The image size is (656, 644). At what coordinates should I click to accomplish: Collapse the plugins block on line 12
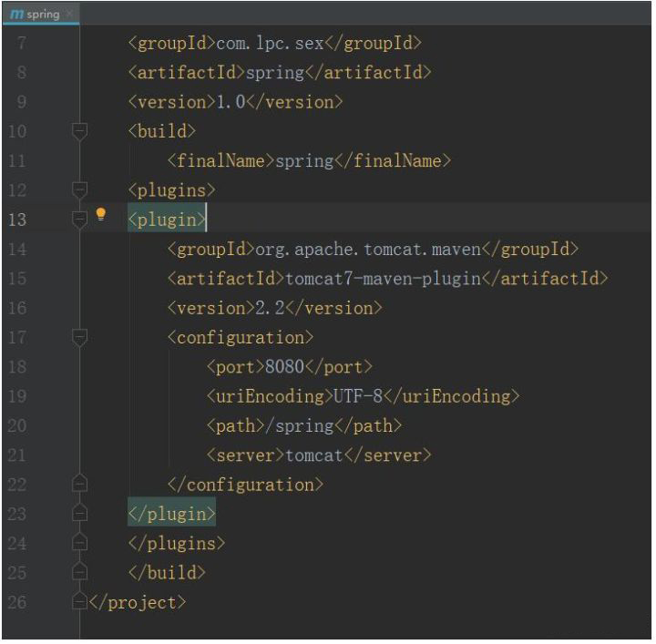(x=80, y=189)
